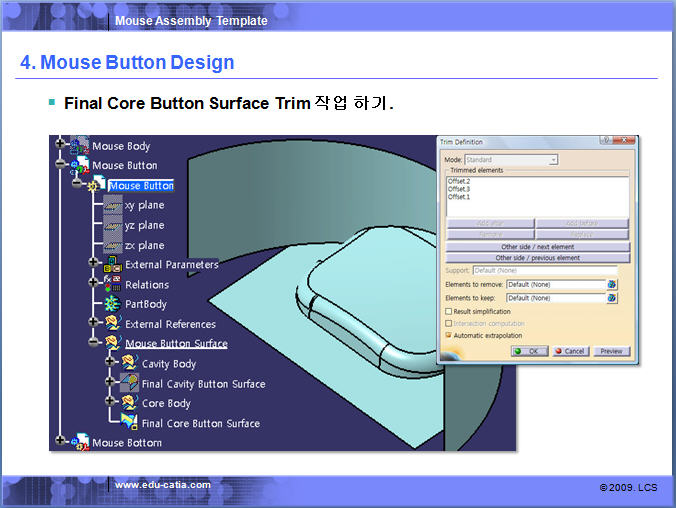Toggle the Automatic extrapolation checkbox

pos(447,335)
